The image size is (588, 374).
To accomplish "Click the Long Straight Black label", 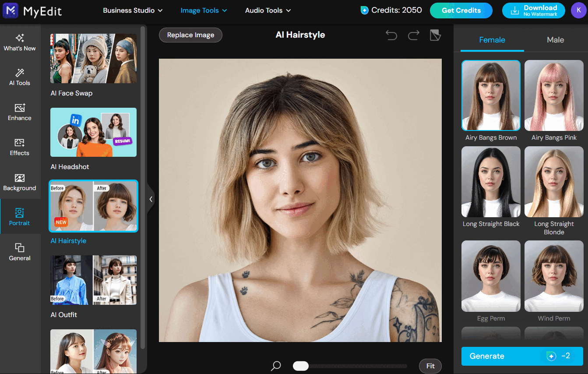I will coord(491,224).
